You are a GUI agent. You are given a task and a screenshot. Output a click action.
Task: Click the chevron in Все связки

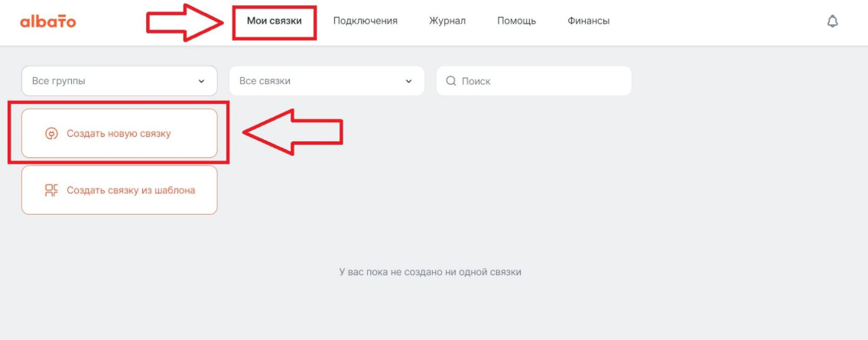[x=408, y=81]
